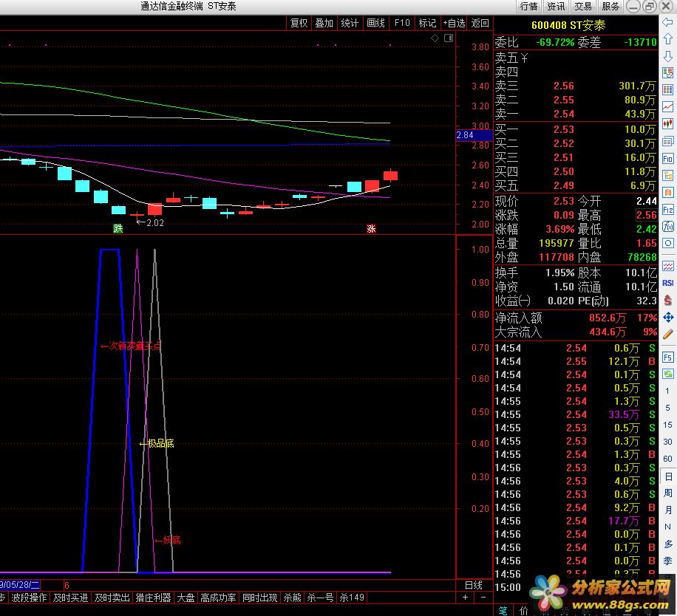This screenshot has height=616, width=677.
Task: Click the up arrow sidebar icon
Action: click(668, 39)
